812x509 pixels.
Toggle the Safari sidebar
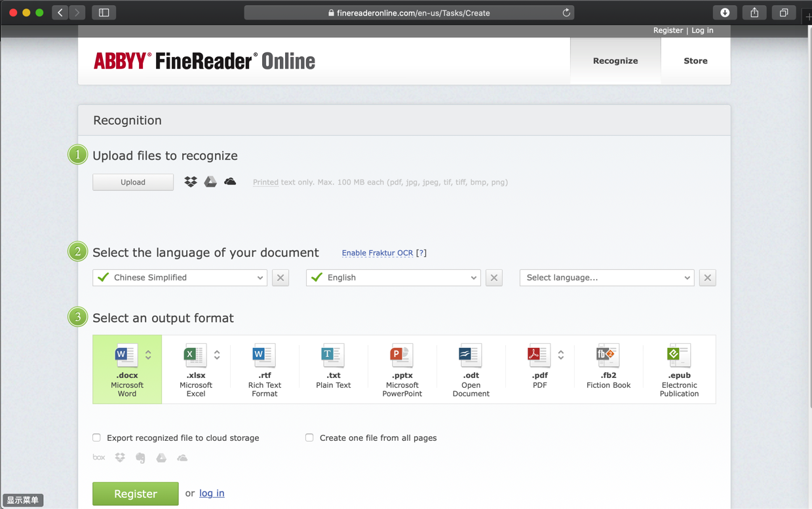pyautogui.click(x=104, y=12)
